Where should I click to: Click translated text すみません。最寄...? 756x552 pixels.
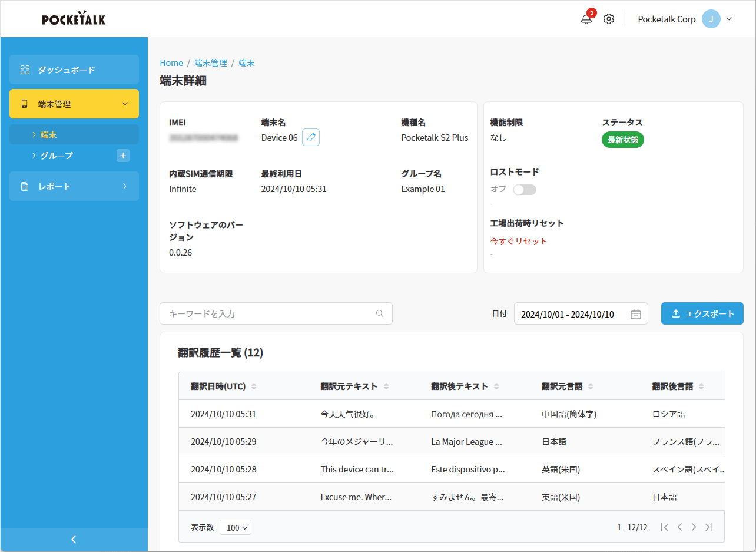click(467, 497)
